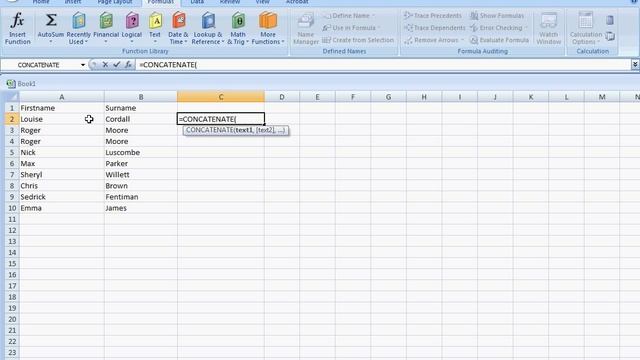Confirm formula with checkmark icon

pyautogui.click(x=116, y=64)
